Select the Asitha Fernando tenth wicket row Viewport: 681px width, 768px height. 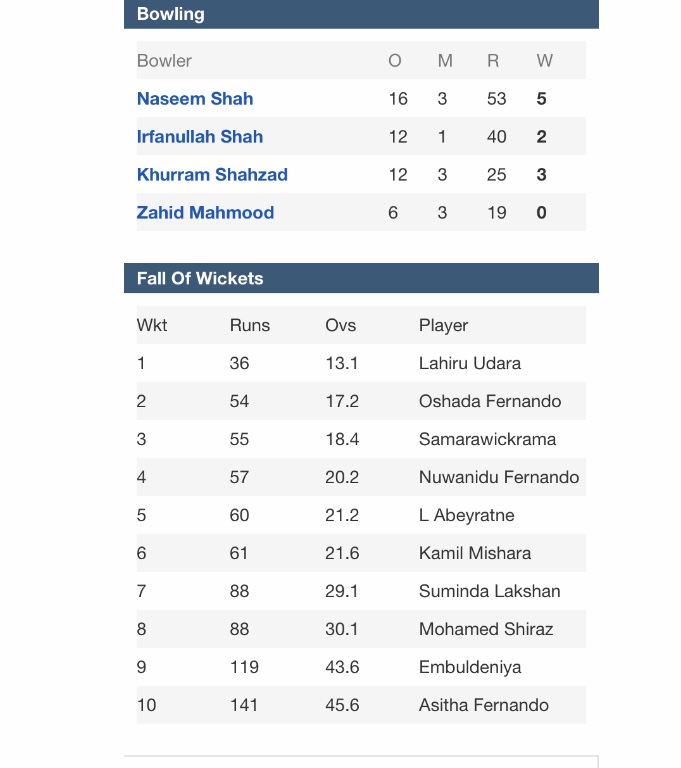pos(361,705)
